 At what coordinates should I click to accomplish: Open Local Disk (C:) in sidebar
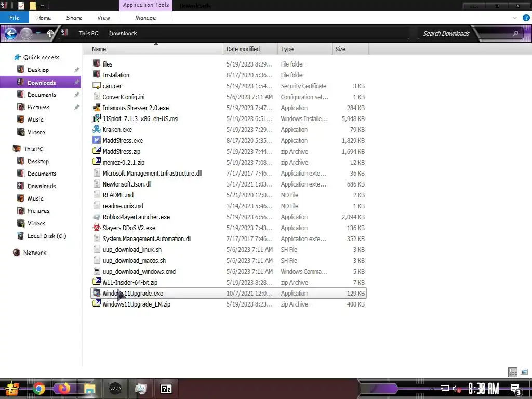[46, 236]
